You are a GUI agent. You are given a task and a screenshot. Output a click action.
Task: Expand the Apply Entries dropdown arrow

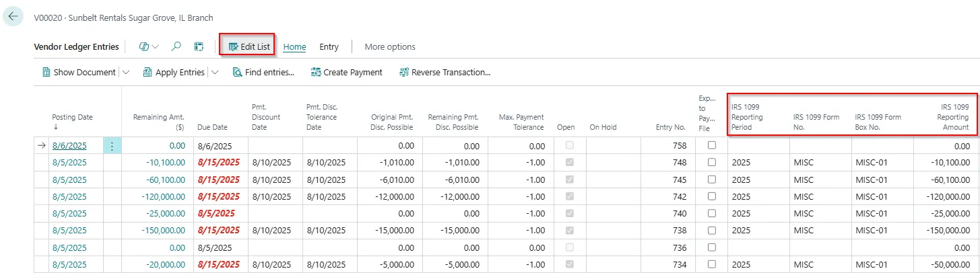pos(214,73)
